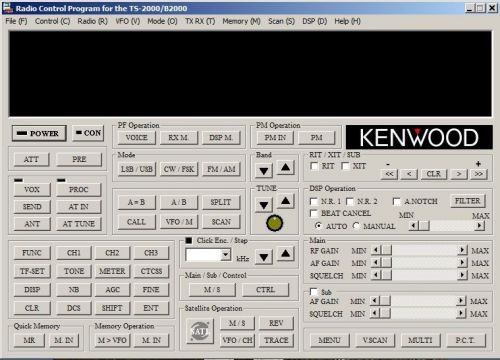Enable the RIT checkbox

(314, 166)
